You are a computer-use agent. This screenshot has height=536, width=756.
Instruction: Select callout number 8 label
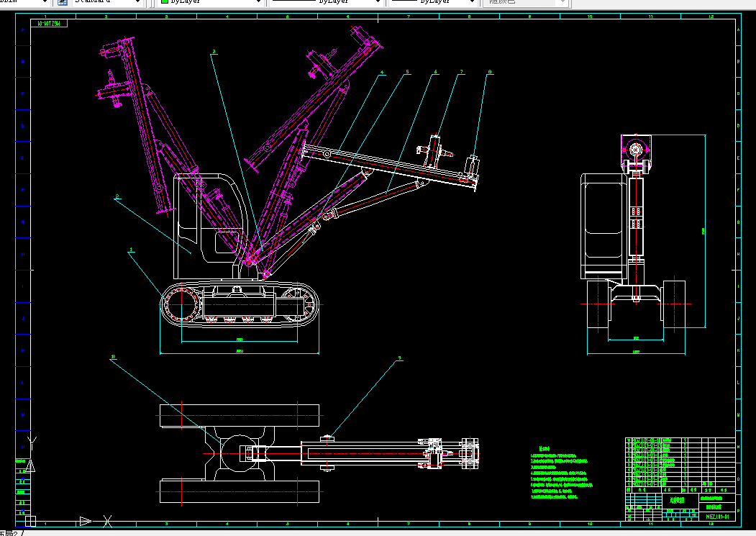[x=490, y=72]
